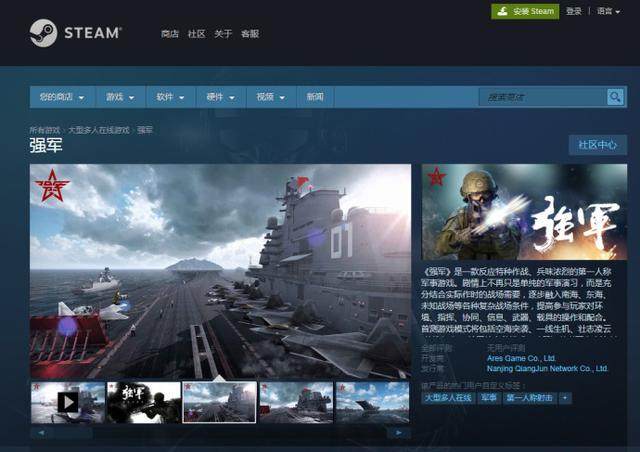The height and width of the screenshot is (452, 640).
Task: Click the 大型多人在线 tag
Action: [x=448, y=398]
